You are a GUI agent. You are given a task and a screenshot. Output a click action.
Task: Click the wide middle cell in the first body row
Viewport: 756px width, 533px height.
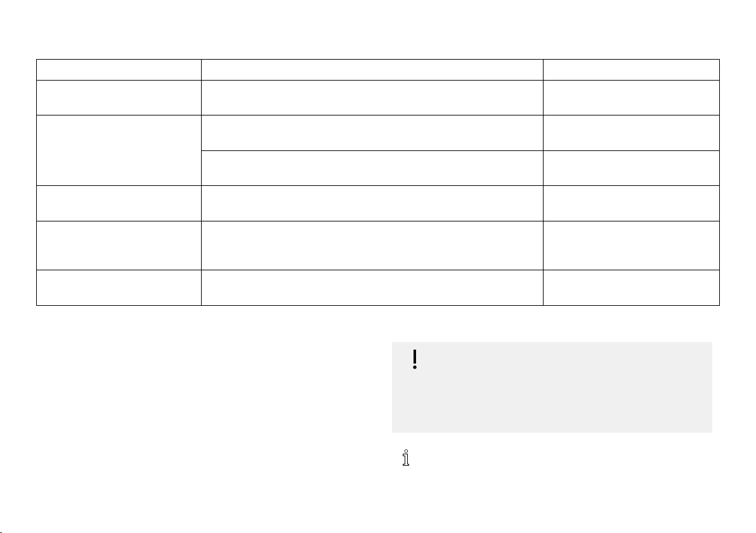[x=372, y=98]
